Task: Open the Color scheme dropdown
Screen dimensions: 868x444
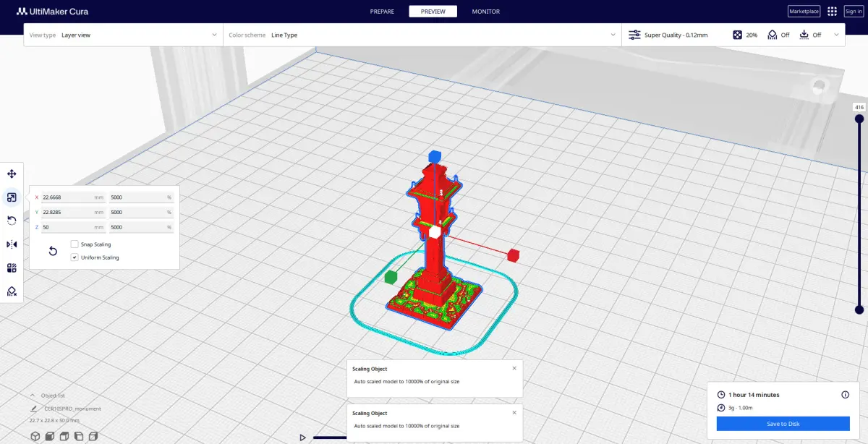Action: click(x=422, y=35)
